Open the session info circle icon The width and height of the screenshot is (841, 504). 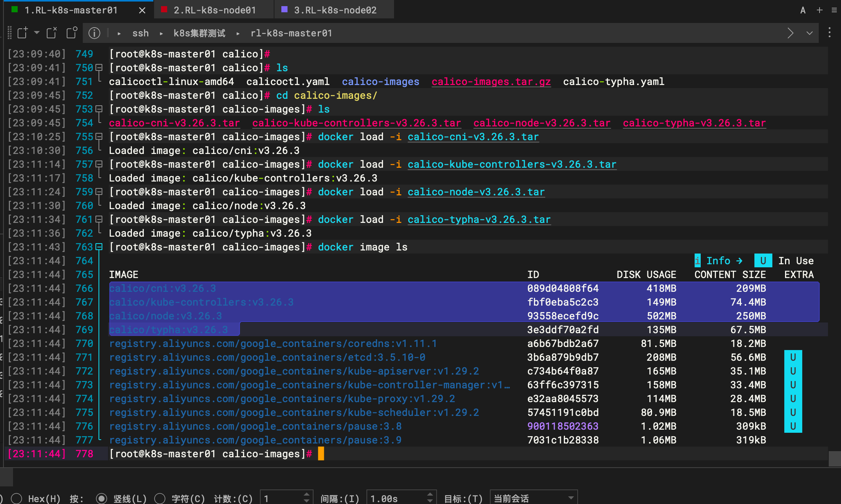point(94,33)
